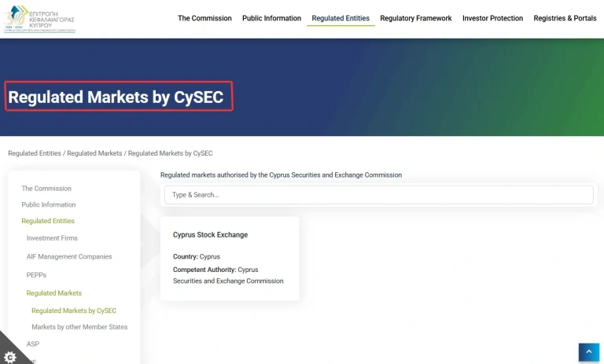Select Regulated Markets by CySEC in sidebar
The image size is (604, 364).
(x=74, y=311)
